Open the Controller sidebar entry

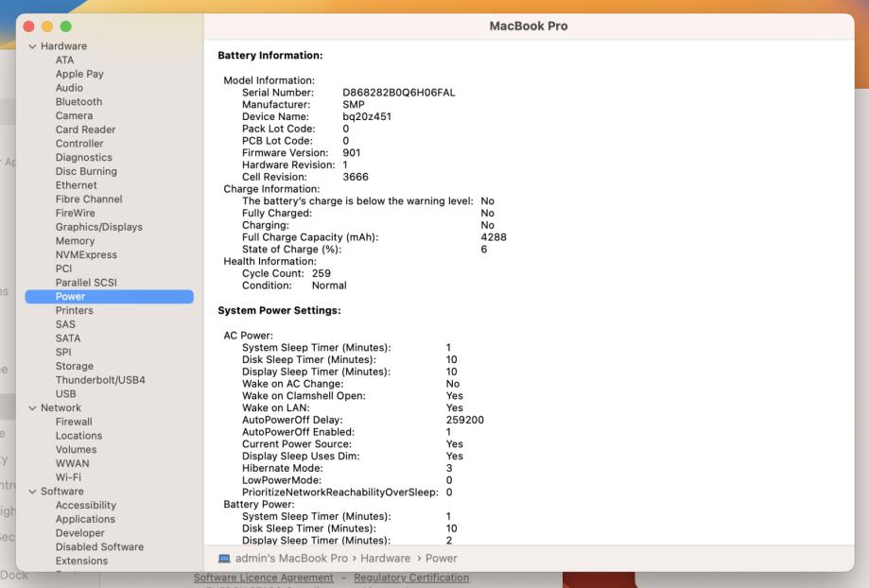79,143
